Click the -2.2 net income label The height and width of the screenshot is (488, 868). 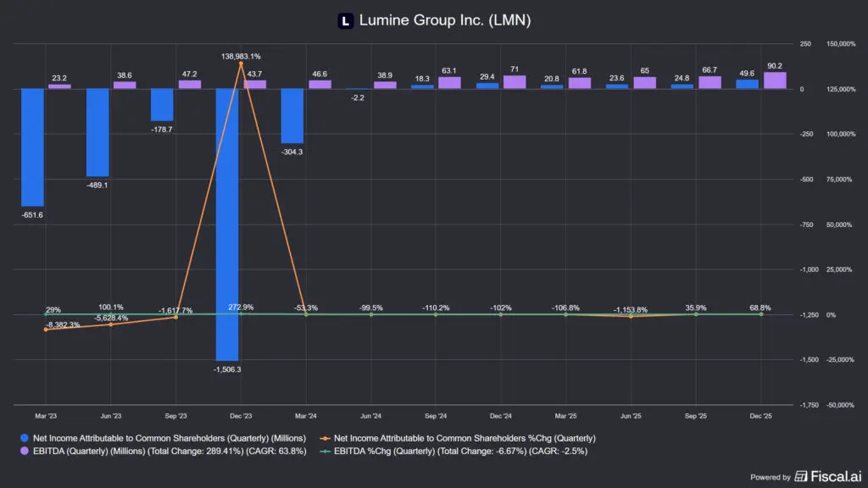(358, 97)
